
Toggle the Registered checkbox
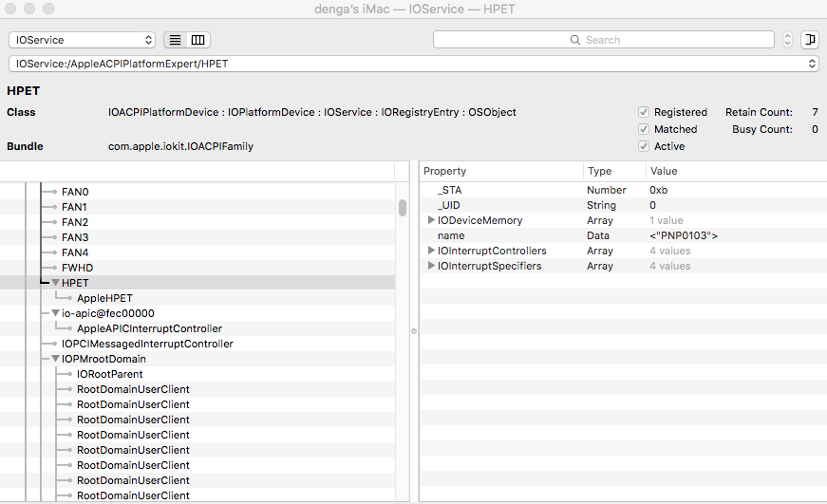[x=644, y=112]
